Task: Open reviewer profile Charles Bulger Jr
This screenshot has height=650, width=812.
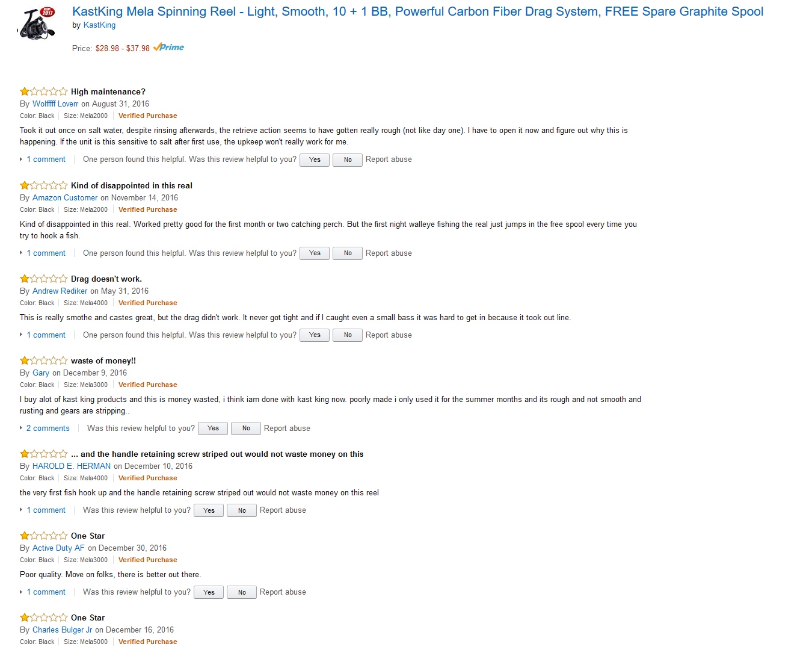Action: (x=62, y=630)
